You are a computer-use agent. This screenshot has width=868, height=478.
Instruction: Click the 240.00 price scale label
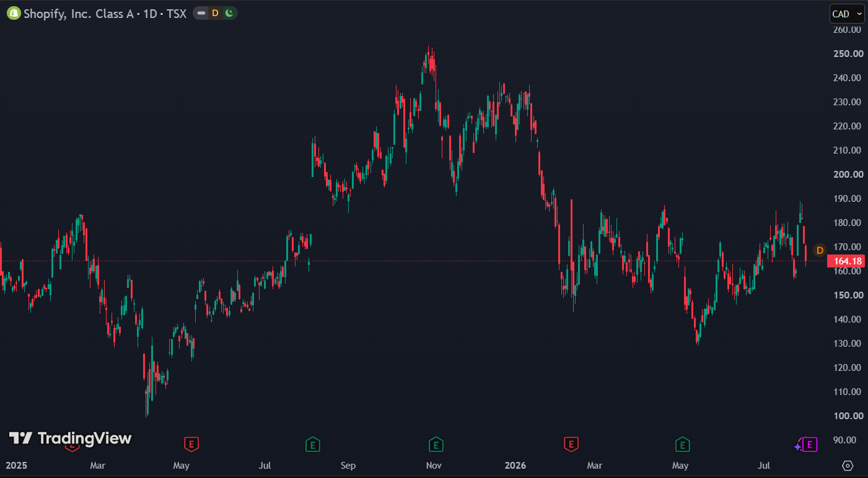tap(848, 77)
